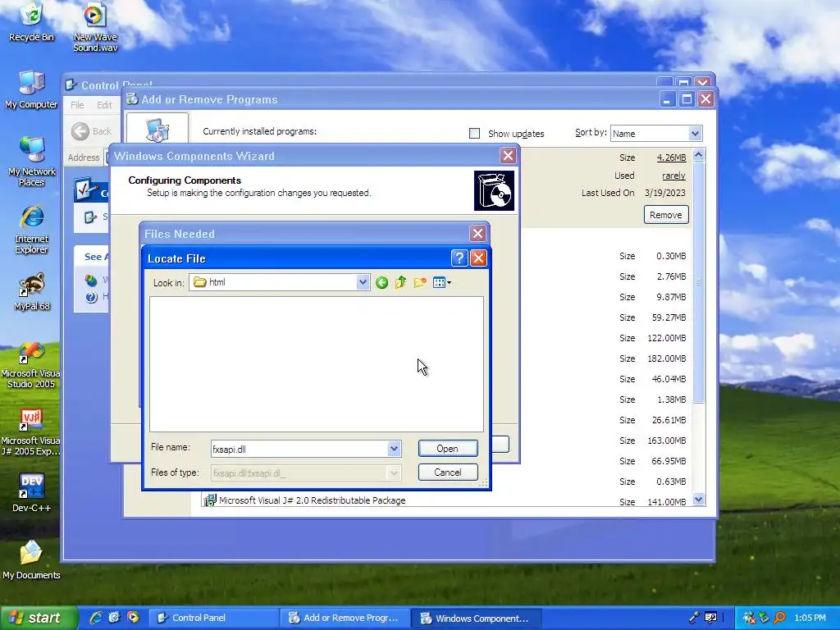Open the Sort by Name dropdown
The width and height of the screenshot is (840, 630).
click(x=695, y=134)
